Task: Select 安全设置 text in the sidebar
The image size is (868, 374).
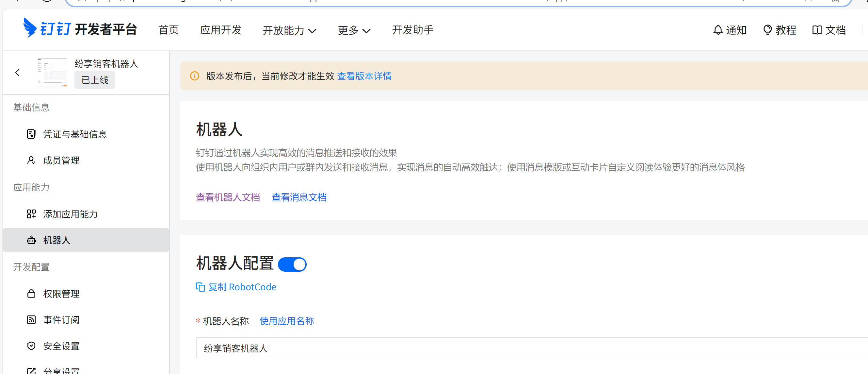Action: tap(61, 346)
